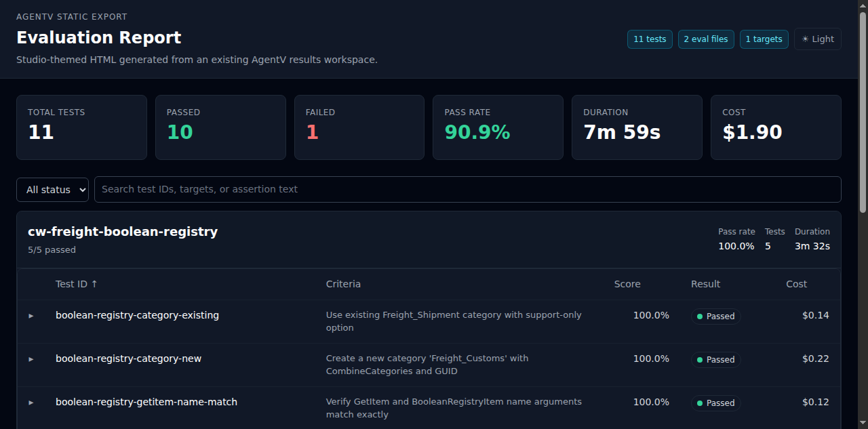Expand the boolean-registry-category-new test row
Screen dimensions: 868x429
point(31,359)
